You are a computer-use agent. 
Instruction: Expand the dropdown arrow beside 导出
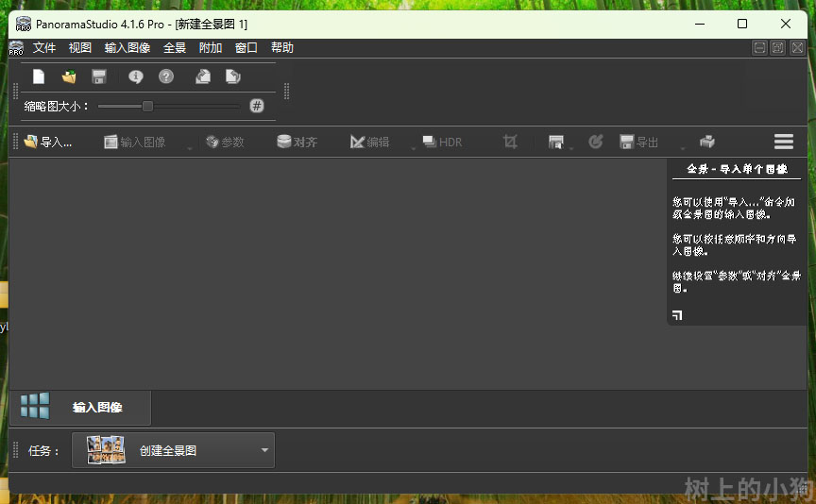[682, 146]
